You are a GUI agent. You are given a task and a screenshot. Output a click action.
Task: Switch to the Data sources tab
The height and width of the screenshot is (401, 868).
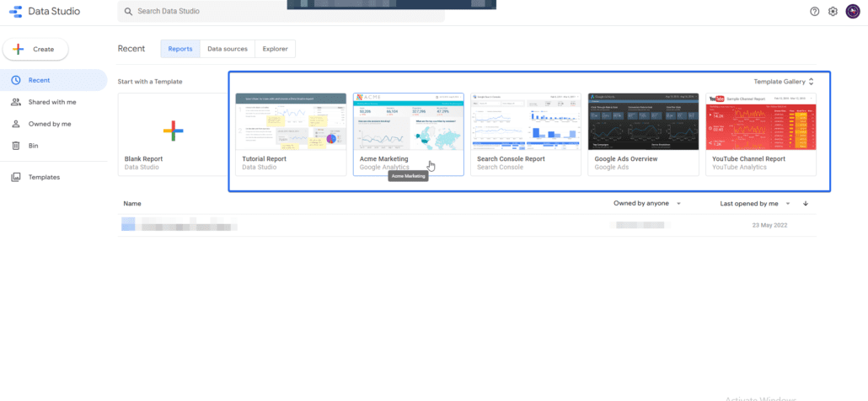(228, 49)
